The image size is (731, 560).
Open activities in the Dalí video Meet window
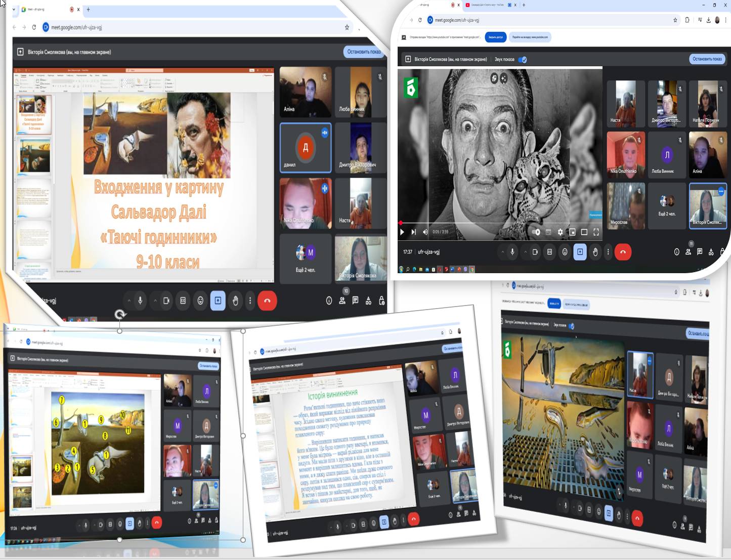(711, 252)
